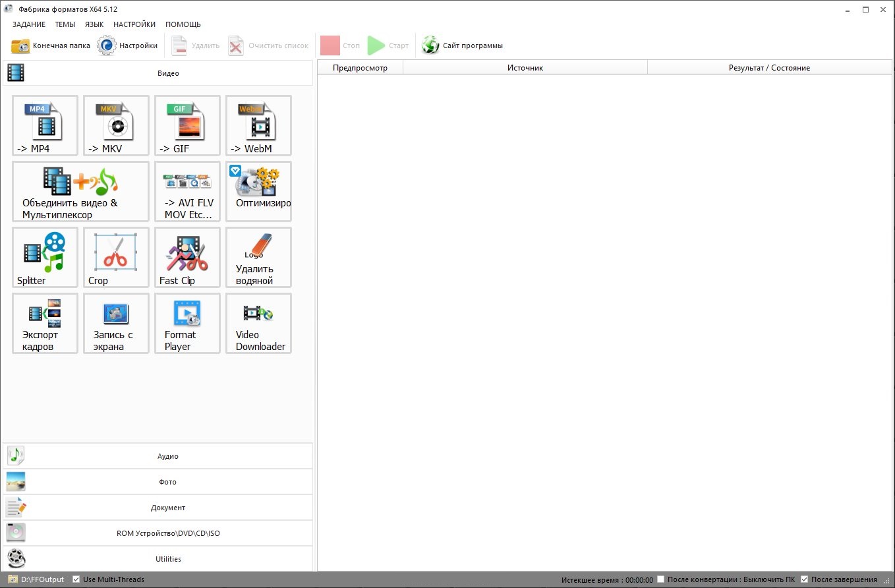The image size is (895, 588).
Task: Open the Crop scissors tool
Action: [x=116, y=257]
